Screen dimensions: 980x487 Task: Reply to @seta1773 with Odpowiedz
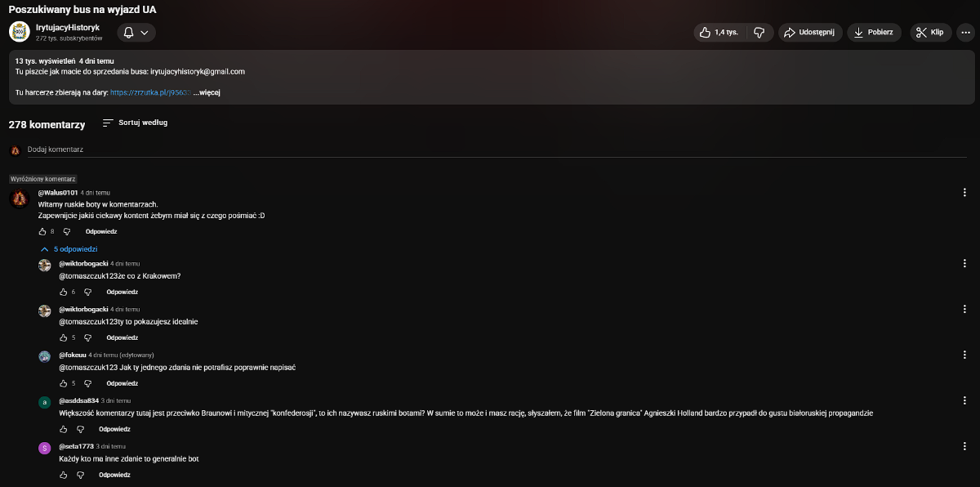pos(114,475)
